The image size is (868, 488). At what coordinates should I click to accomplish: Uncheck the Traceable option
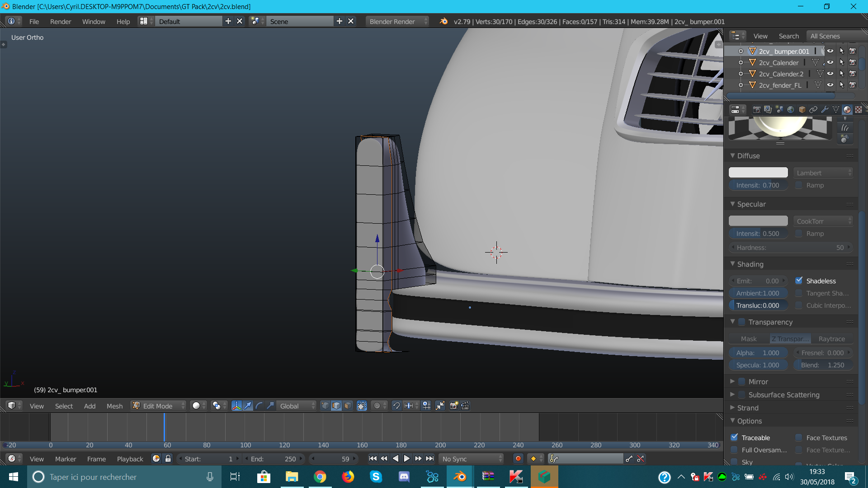pyautogui.click(x=735, y=437)
